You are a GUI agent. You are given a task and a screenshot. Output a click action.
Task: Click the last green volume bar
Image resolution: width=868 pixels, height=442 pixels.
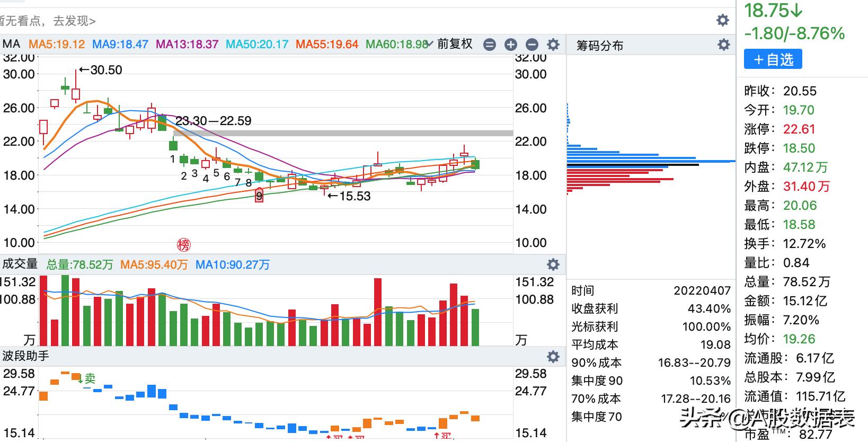(x=475, y=328)
